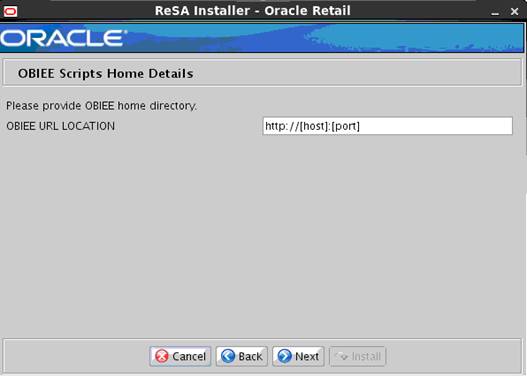Viewport: 527px width, 378px height.
Task: Proceed with the Next button
Action: (x=298, y=356)
